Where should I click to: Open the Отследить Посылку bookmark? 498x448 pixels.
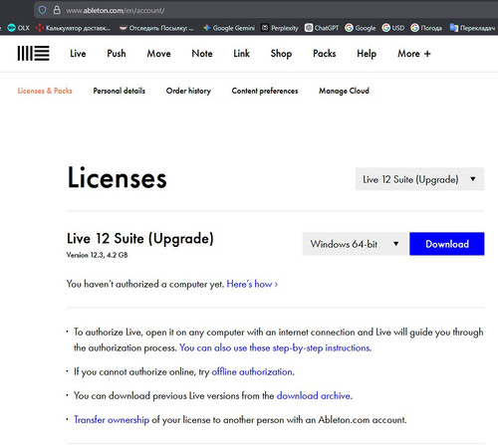coord(156,28)
